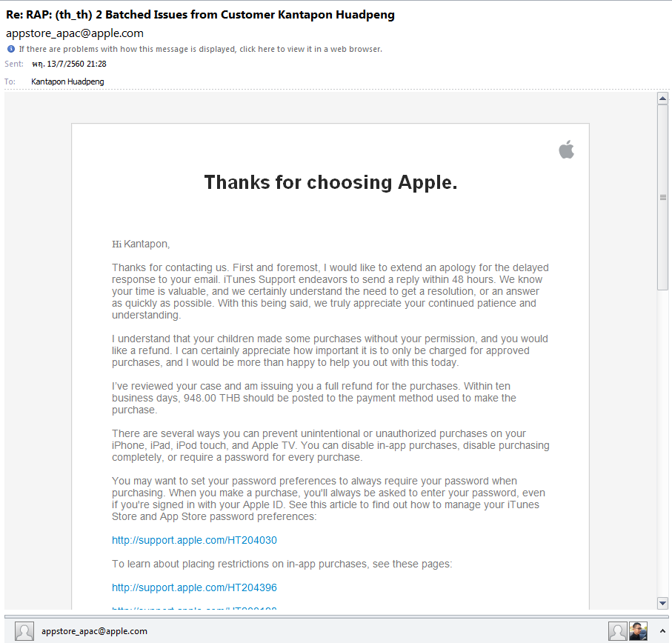Open message in web browser info bar

coord(200,49)
